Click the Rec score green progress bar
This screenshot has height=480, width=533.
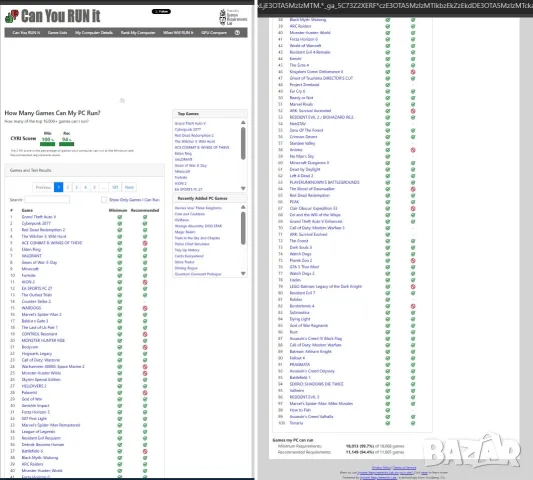pos(66,144)
